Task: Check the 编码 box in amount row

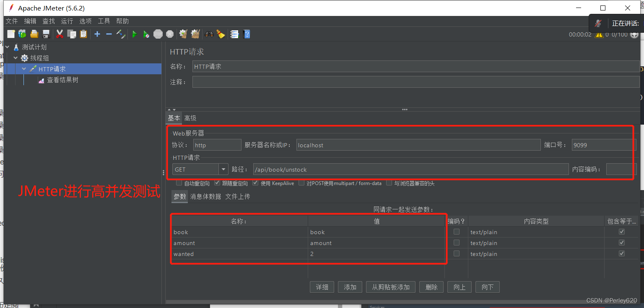Action: [x=457, y=243]
